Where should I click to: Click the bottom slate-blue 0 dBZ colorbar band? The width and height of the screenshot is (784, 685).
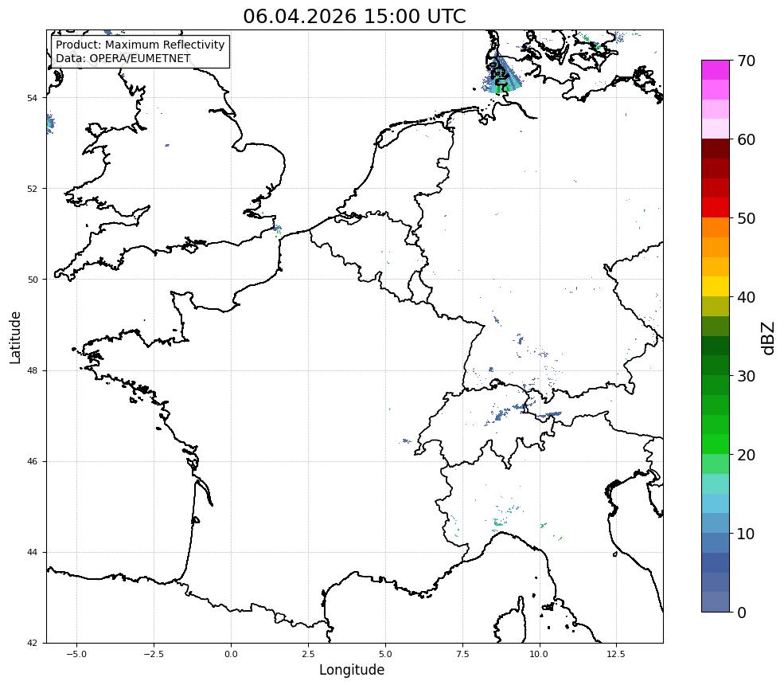(x=715, y=602)
